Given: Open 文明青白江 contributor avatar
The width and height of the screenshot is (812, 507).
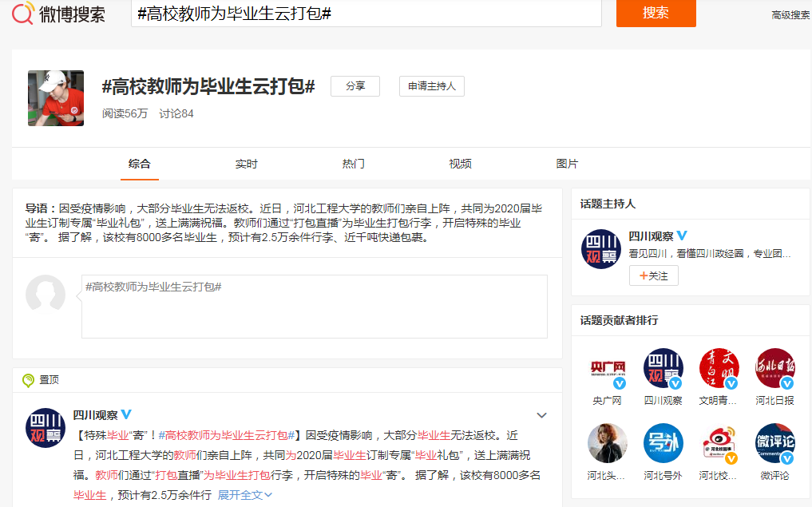Looking at the screenshot, I should point(719,368).
